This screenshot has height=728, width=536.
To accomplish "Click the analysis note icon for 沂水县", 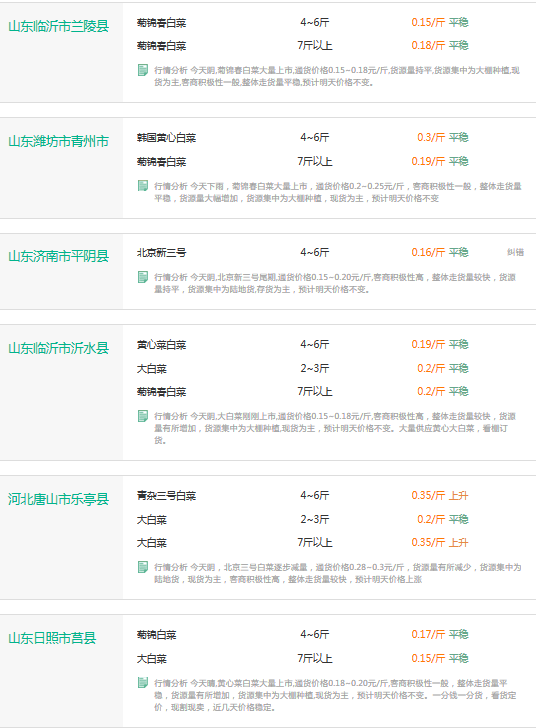I will coord(143,416).
